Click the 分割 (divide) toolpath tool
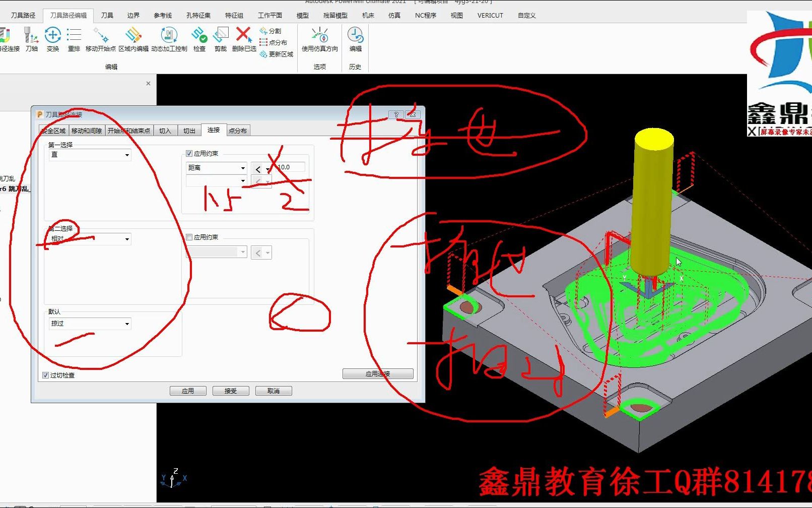The height and width of the screenshot is (508, 812). (x=270, y=31)
